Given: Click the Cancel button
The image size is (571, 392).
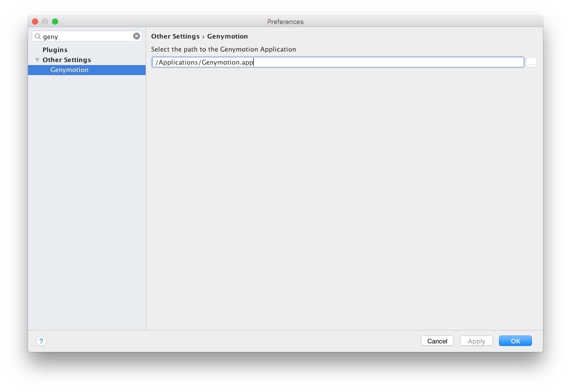Looking at the screenshot, I should (x=437, y=341).
